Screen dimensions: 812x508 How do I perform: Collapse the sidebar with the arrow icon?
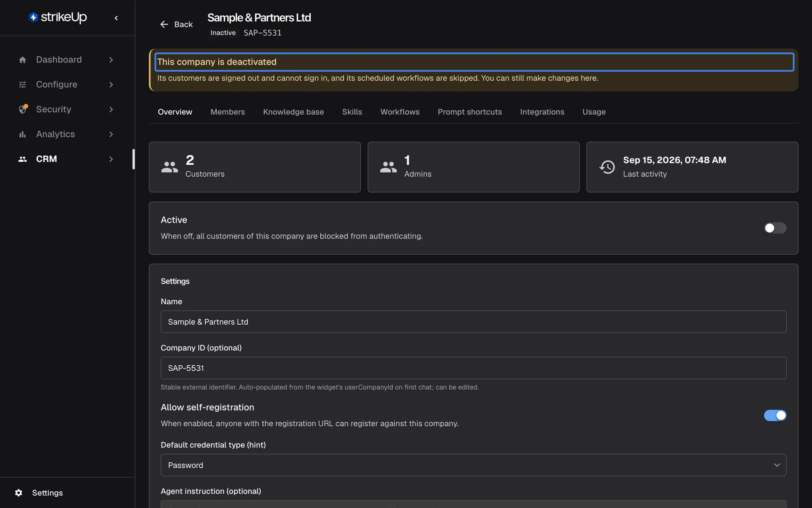click(x=116, y=18)
